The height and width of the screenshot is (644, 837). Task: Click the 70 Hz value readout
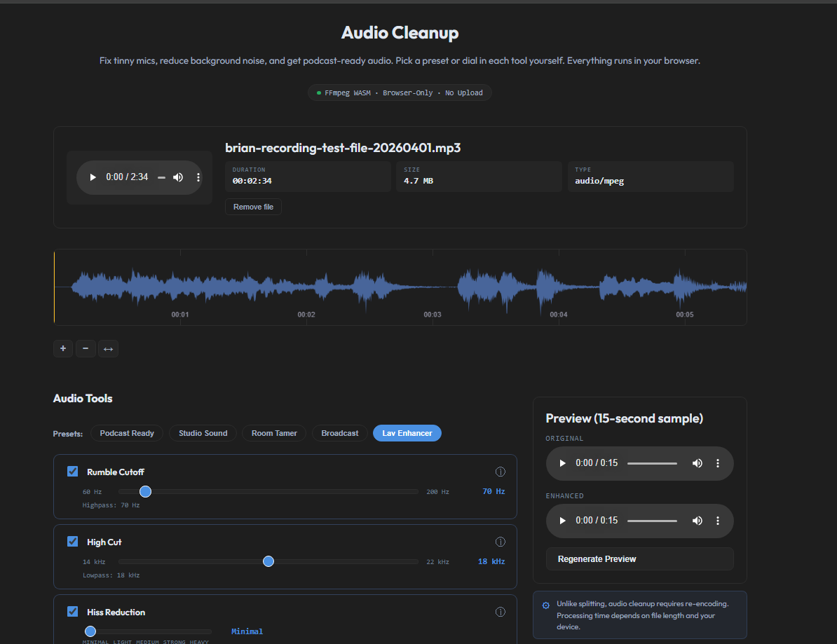coord(494,491)
